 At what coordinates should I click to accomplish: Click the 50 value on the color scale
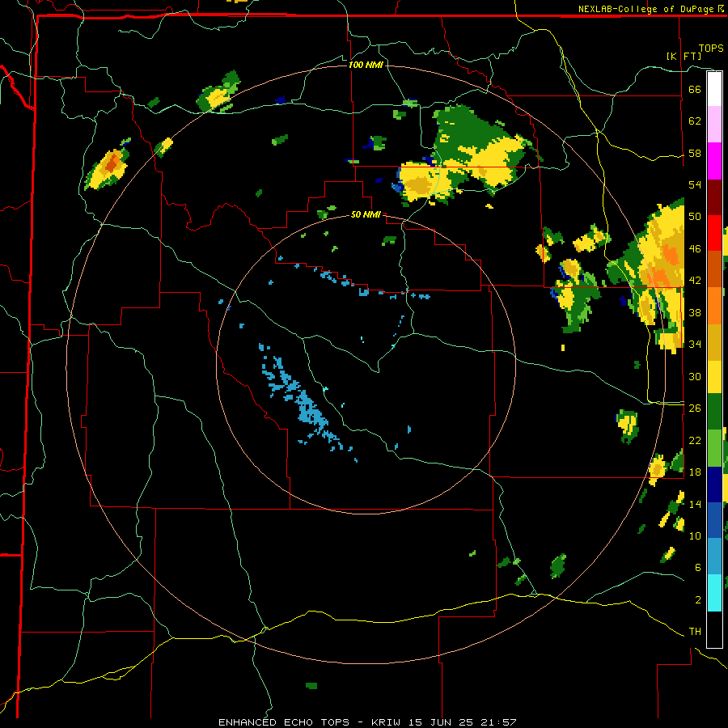[695, 217]
